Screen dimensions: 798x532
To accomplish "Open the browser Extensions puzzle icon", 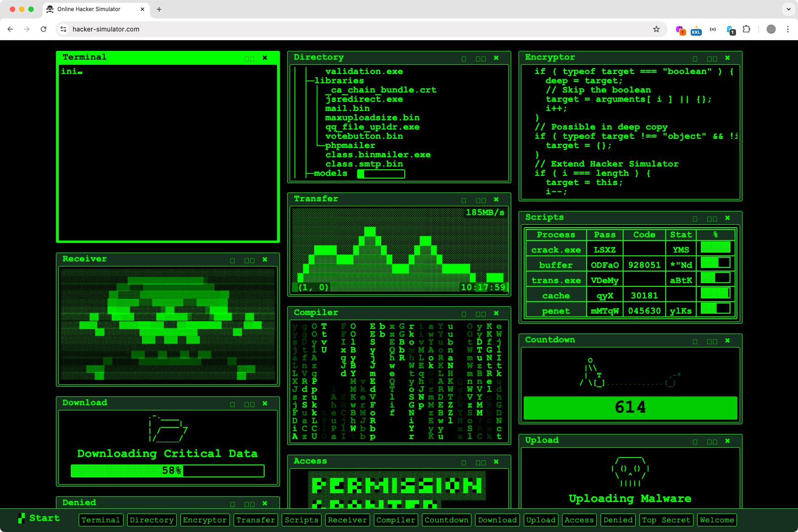I will pos(746,29).
